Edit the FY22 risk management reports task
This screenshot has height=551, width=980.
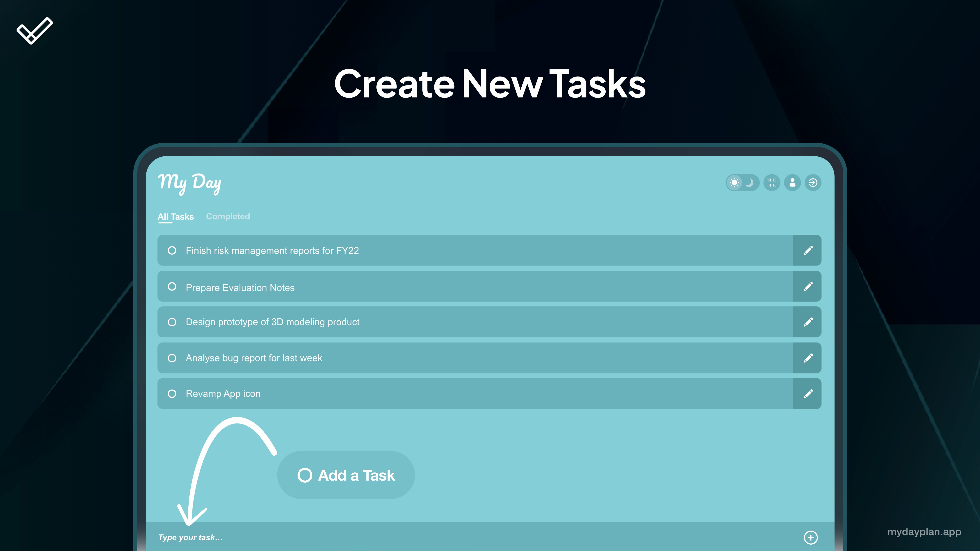(x=808, y=251)
